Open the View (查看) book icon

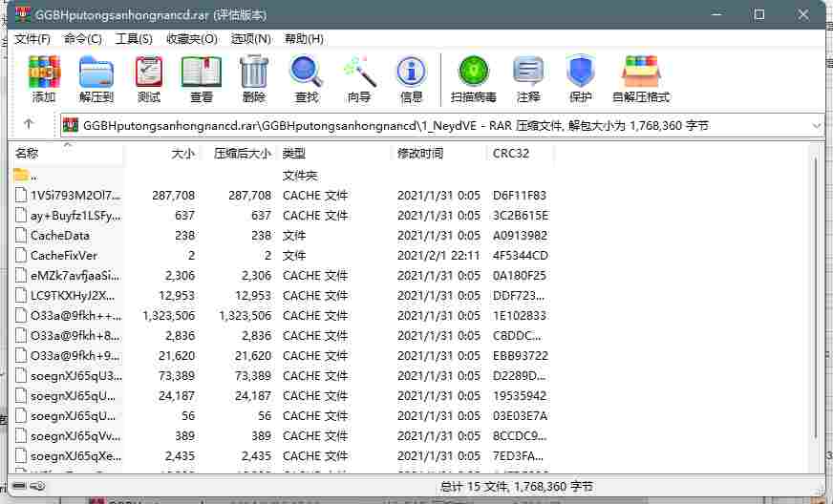pyautogui.click(x=202, y=72)
